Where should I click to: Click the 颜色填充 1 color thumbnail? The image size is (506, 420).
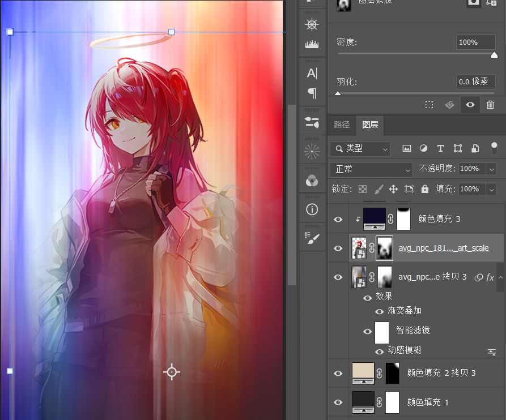point(363,402)
